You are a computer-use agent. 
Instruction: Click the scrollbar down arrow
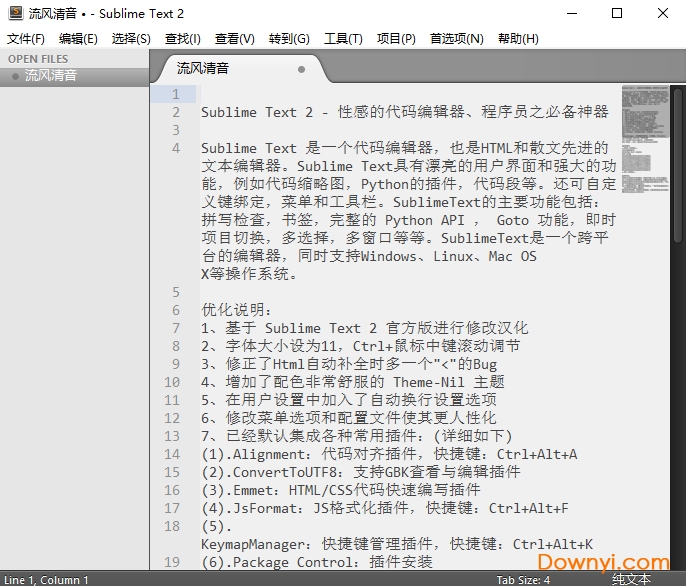678,562
